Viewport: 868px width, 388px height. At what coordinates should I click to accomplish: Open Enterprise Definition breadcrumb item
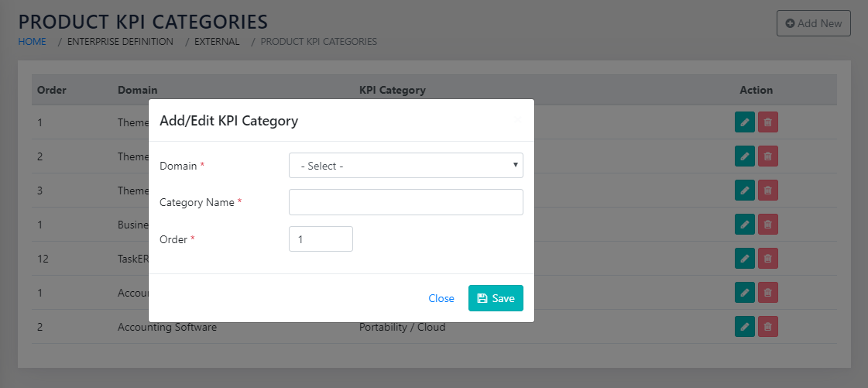click(120, 42)
